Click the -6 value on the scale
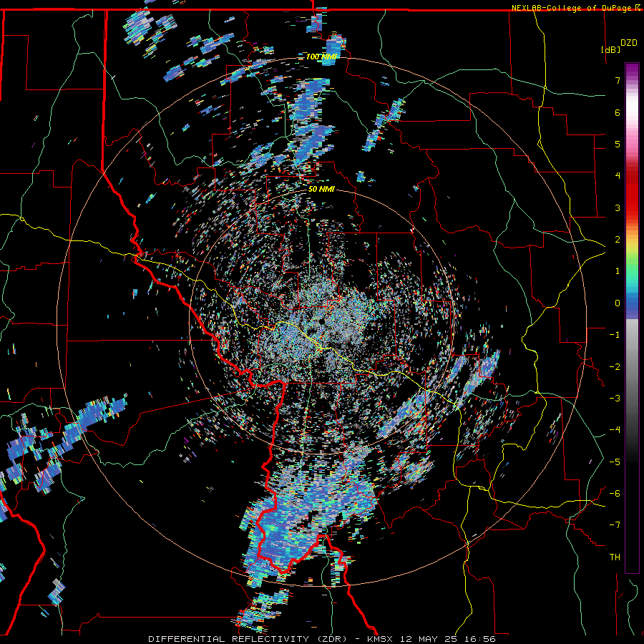The width and height of the screenshot is (644, 644). pos(615,494)
